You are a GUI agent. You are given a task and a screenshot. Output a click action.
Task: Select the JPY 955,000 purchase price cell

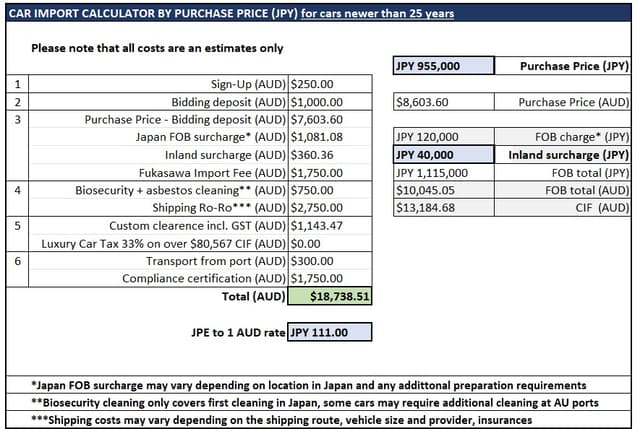(444, 66)
